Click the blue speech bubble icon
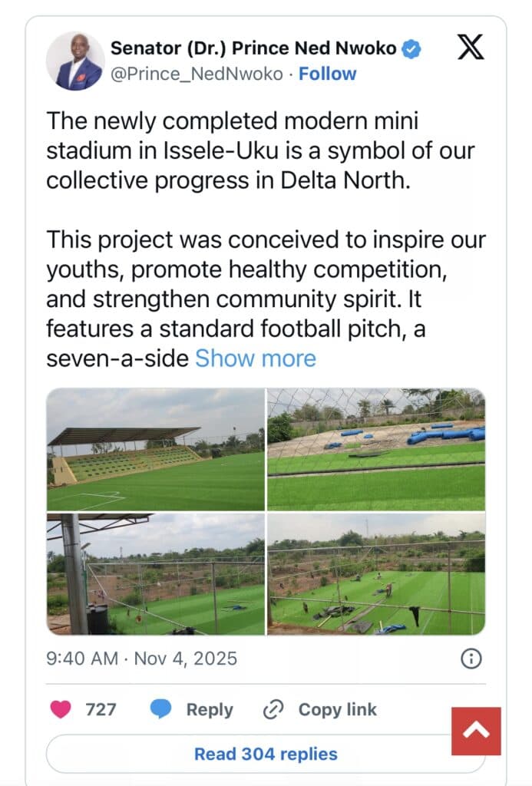 tap(160, 709)
